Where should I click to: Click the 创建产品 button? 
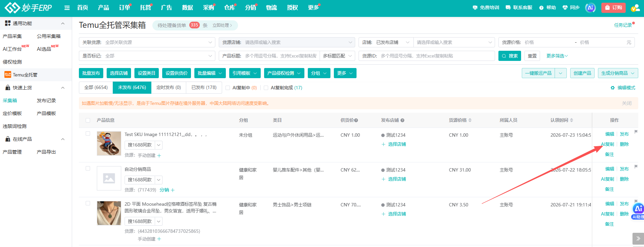click(582, 73)
